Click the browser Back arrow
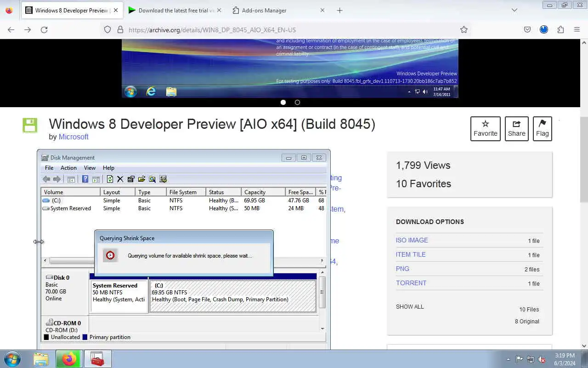588x368 pixels. (x=11, y=29)
